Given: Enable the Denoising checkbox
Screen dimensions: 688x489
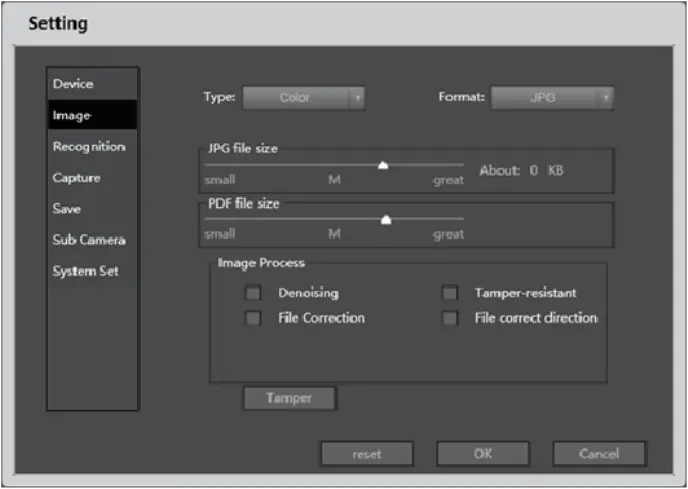Looking at the screenshot, I should coord(254,293).
